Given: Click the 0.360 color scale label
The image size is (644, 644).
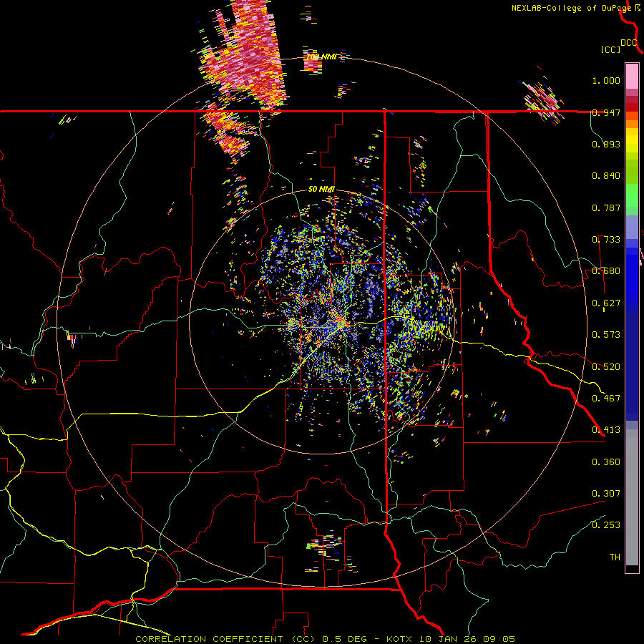Looking at the screenshot, I should [606, 462].
